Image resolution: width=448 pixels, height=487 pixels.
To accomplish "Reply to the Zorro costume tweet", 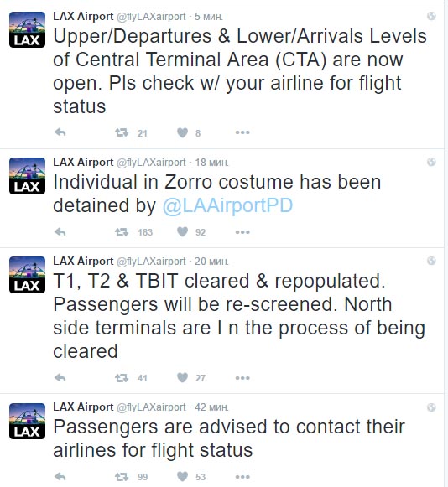I will click(60, 231).
